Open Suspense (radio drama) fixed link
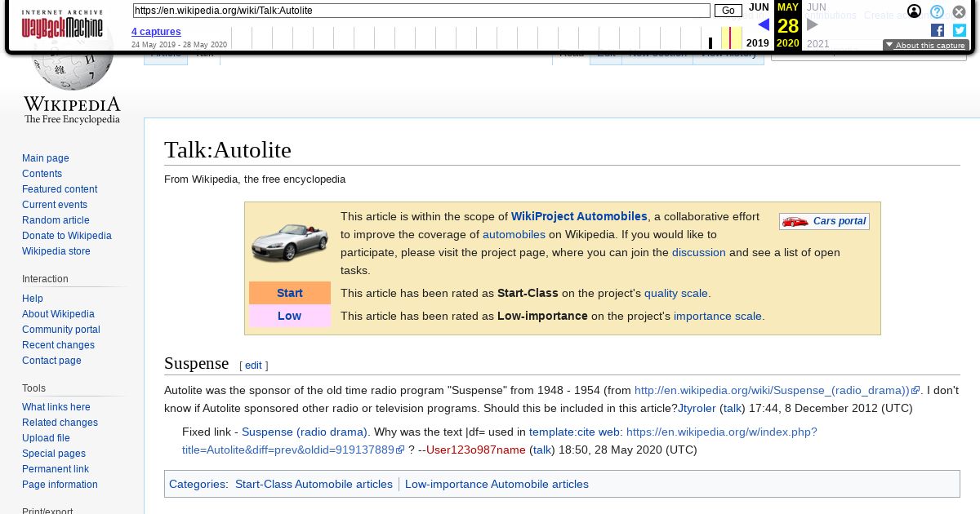 tap(305, 432)
